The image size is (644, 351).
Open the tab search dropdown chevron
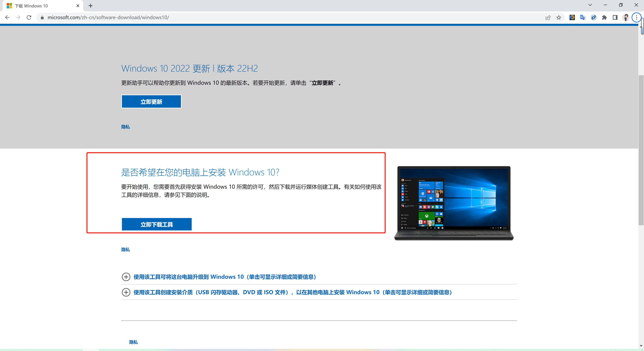coord(590,5)
